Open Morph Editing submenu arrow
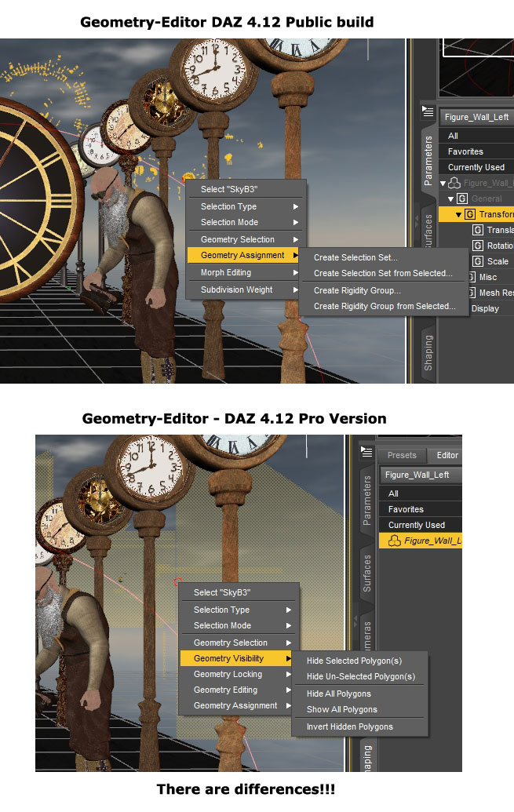 tap(296, 272)
